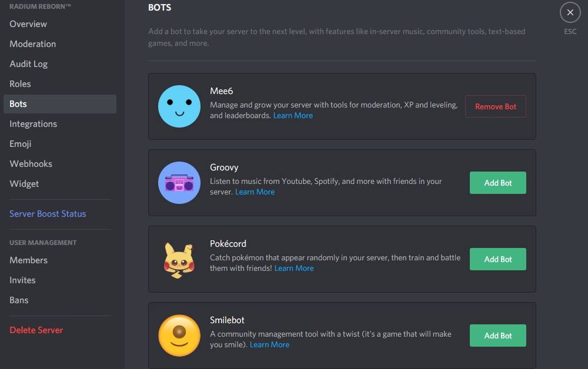
Task: Add the Smilebot bot
Action: coord(497,336)
